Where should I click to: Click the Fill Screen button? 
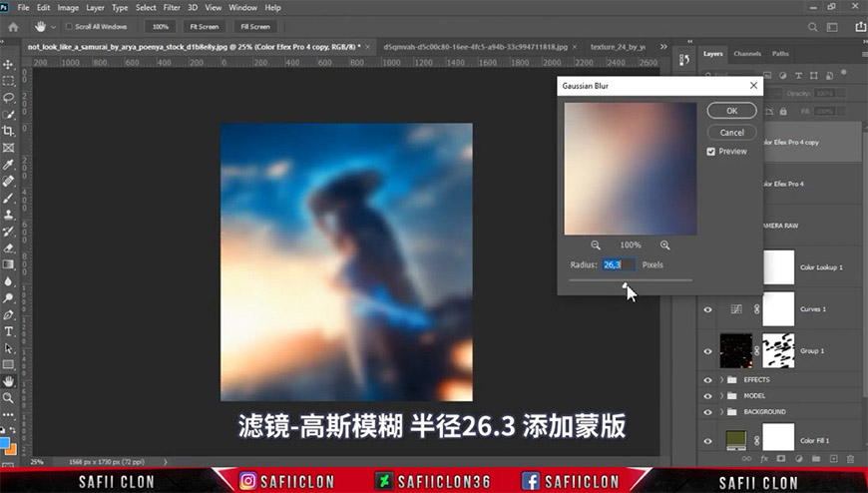point(255,27)
